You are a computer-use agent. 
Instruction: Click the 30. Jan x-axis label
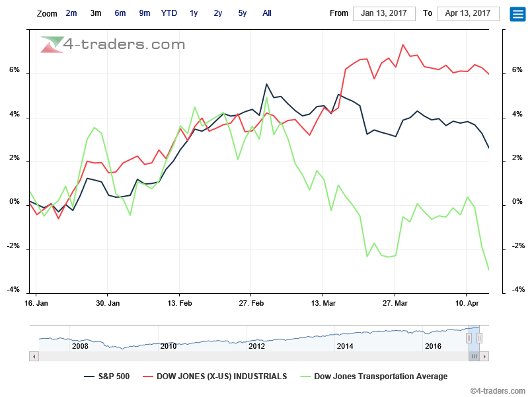point(108,303)
